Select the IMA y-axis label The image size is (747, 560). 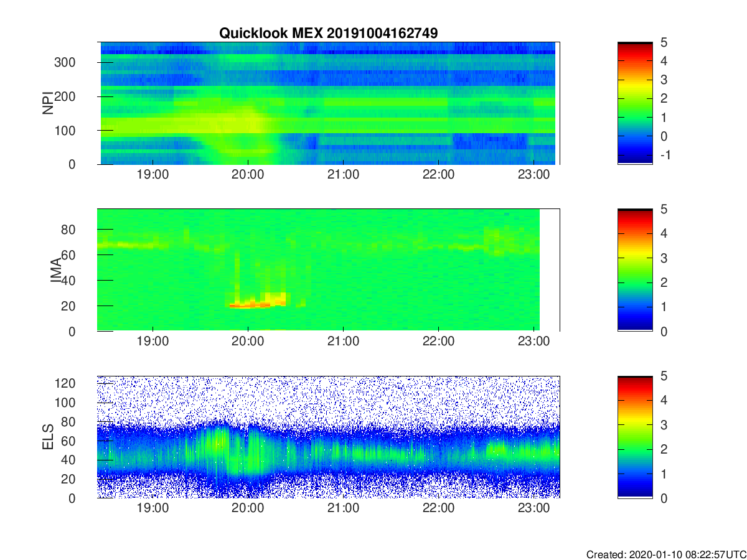tap(56, 270)
